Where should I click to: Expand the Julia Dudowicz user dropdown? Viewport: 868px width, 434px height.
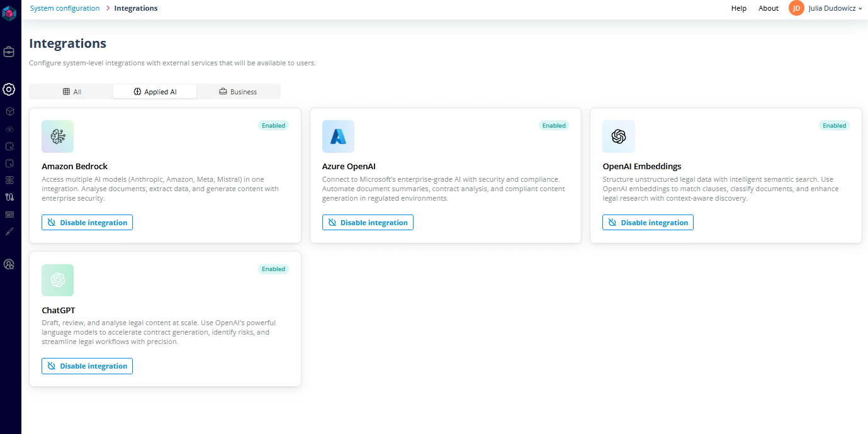coord(835,8)
